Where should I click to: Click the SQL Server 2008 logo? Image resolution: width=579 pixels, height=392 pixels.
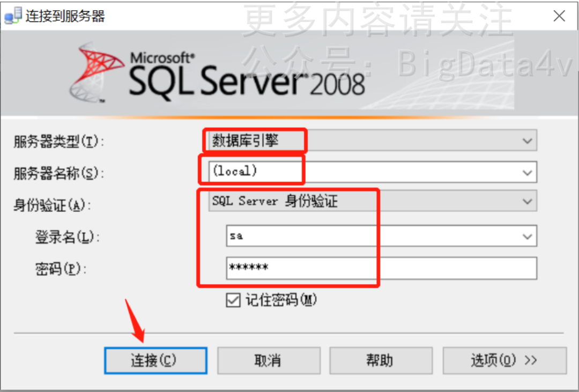218,73
